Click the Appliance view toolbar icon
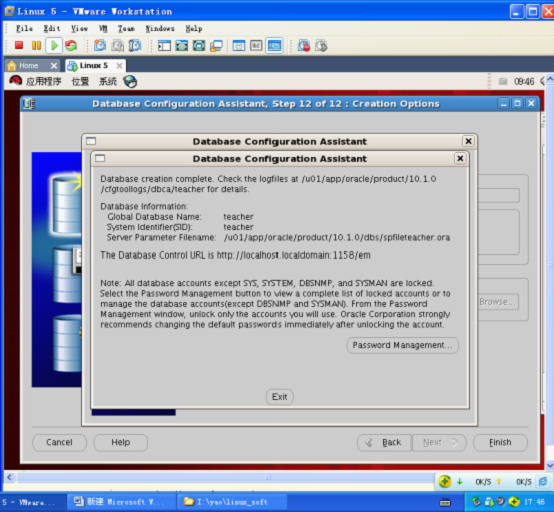The image size is (554, 512). 256,46
